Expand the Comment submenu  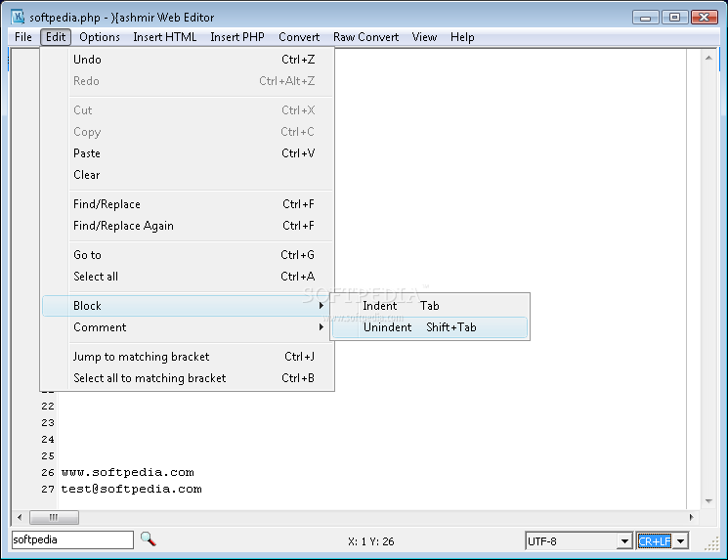tap(188, 327)
